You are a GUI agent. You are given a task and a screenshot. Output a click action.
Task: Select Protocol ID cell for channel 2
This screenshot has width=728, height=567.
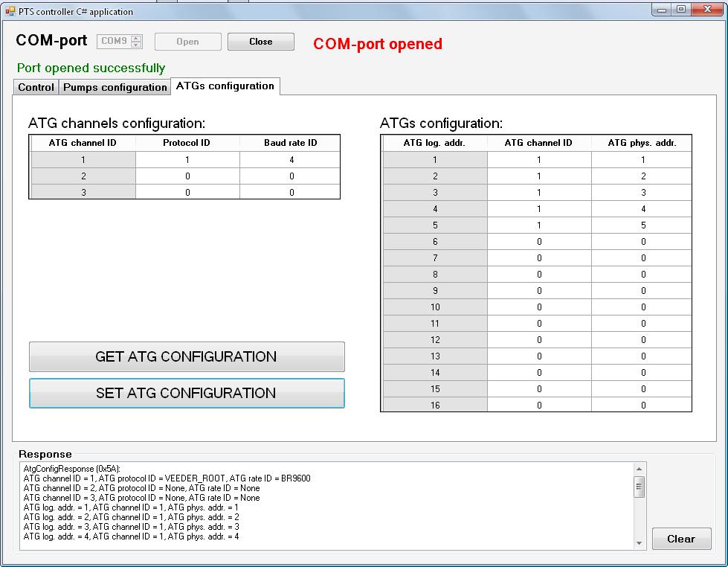(x=187, y=176)
